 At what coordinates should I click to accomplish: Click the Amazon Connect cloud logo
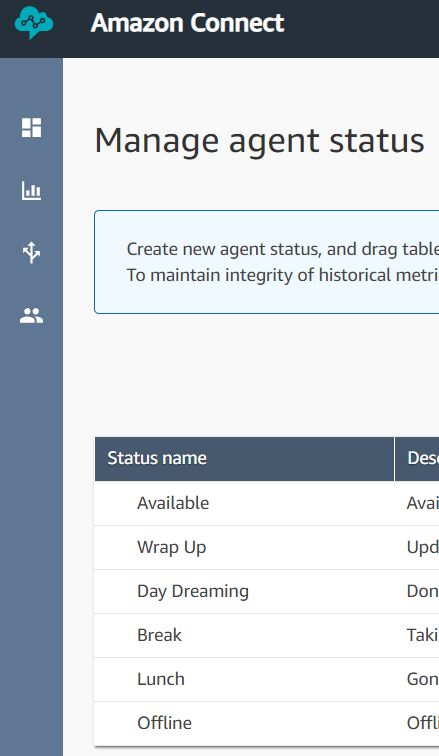coord(34,22)
